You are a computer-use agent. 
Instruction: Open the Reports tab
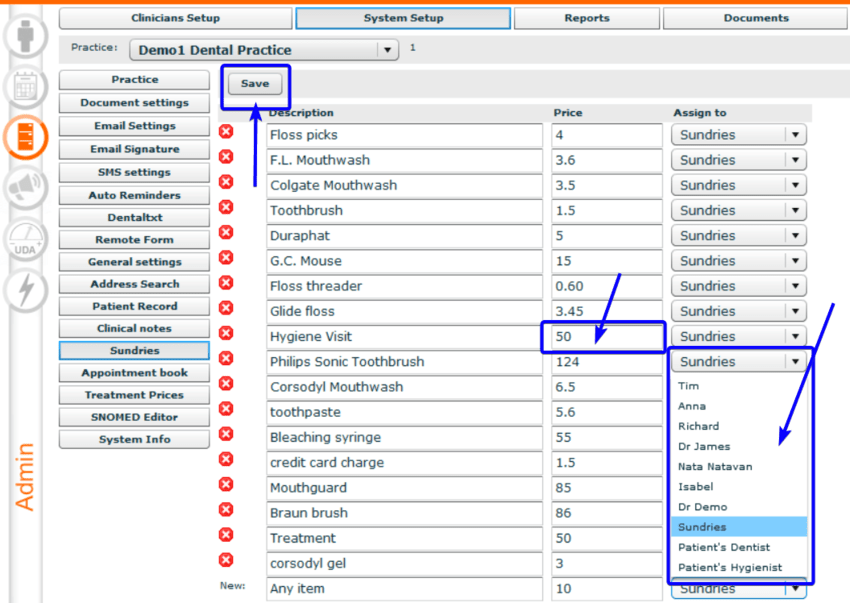coord(586,18)
